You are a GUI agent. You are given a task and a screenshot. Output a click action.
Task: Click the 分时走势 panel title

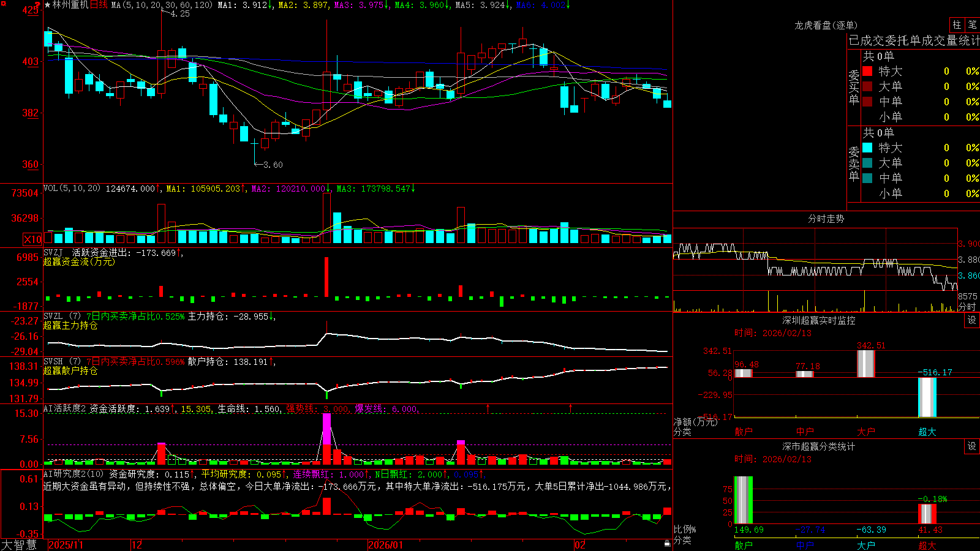[826, 219]
